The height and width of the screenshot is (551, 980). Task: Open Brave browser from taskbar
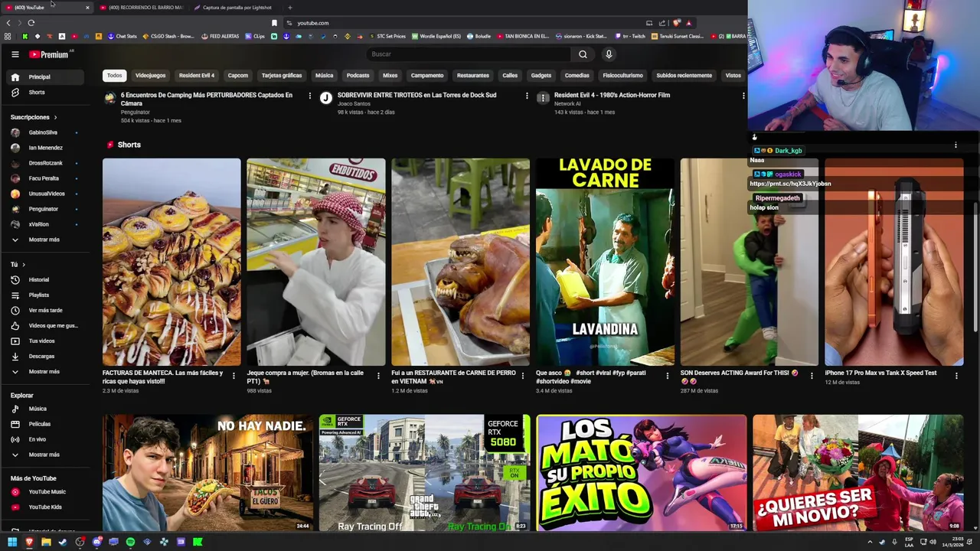29,542
